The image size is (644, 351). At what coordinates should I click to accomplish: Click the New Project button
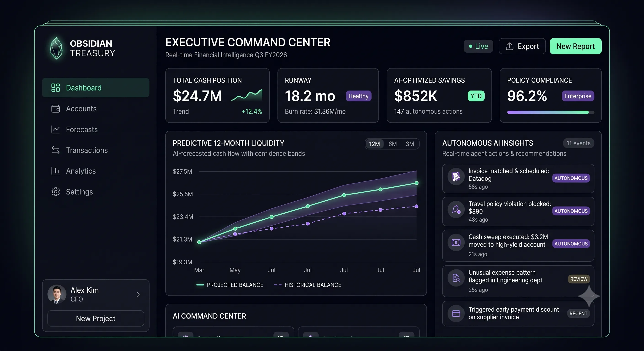[96, 318]
